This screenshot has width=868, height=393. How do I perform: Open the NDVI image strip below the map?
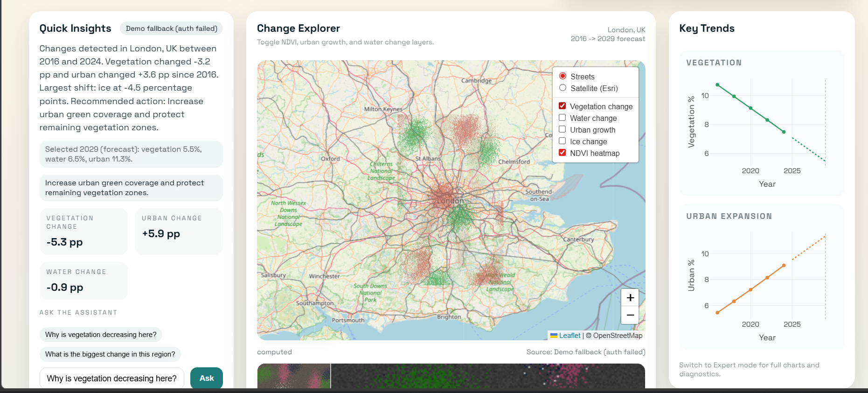pos(451,376)
